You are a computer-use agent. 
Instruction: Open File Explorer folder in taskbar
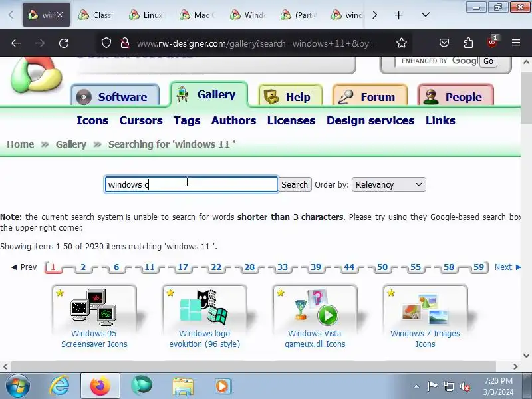(x=183, y=386)
